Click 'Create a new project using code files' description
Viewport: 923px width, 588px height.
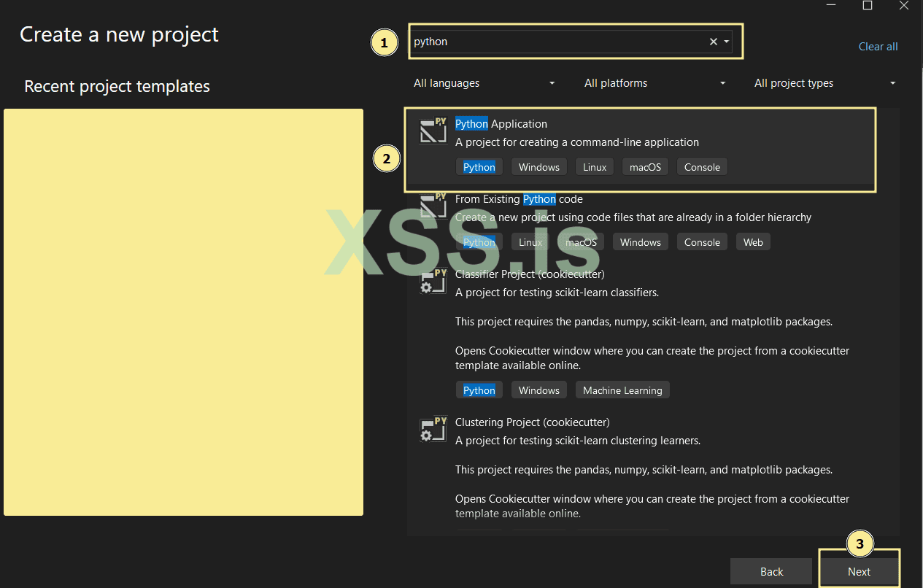tap(633, 217)
